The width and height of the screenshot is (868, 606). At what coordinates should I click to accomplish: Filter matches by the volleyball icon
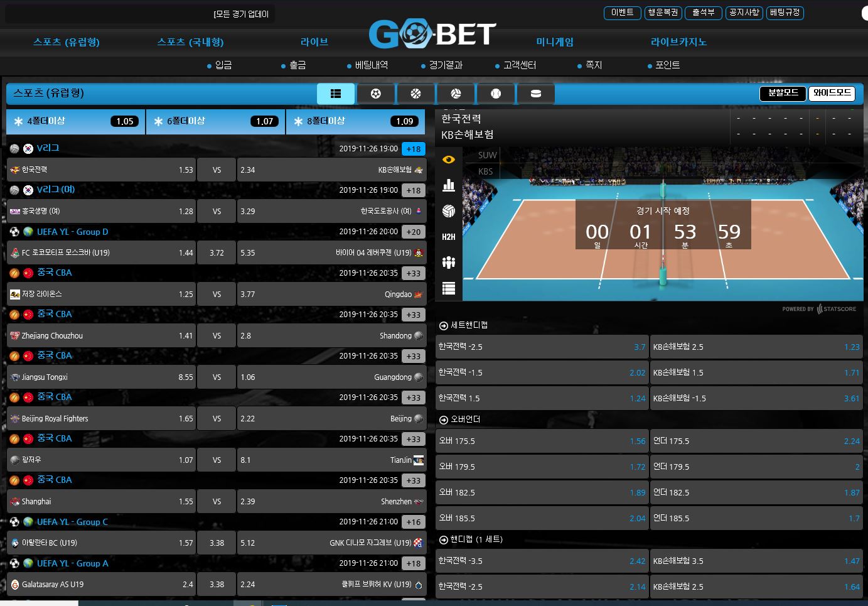click(x=456, y=94)
